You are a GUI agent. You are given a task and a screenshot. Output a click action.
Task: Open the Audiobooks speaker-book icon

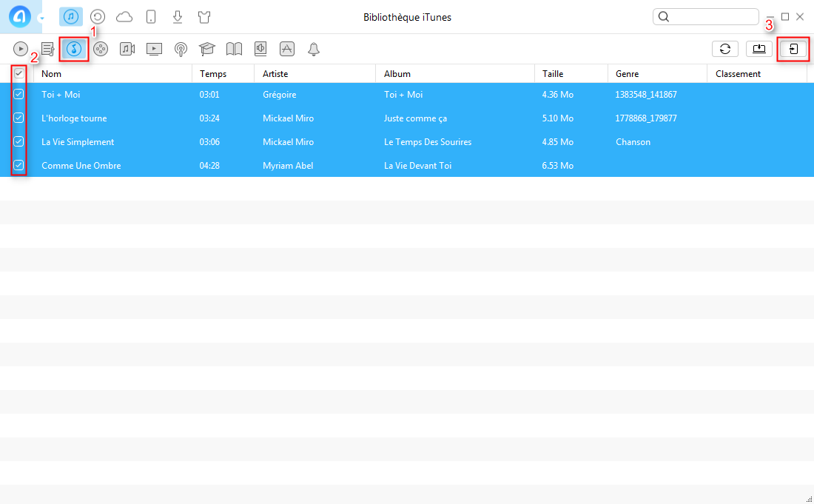tap(260, 50)
